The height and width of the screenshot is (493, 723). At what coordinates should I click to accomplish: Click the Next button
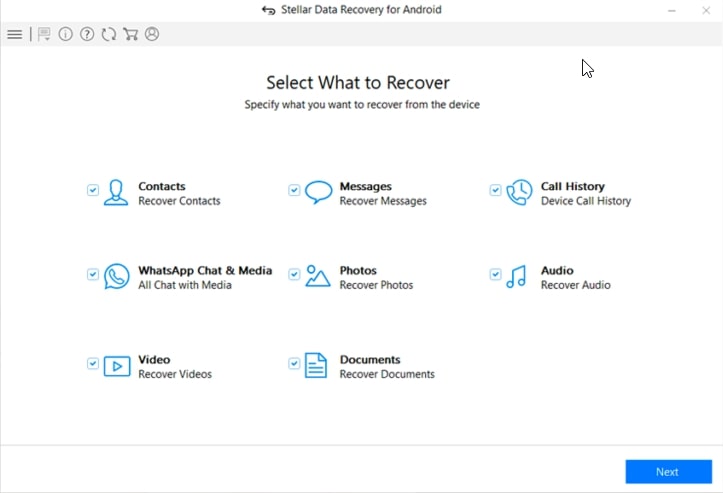click(x=669, y=472)
